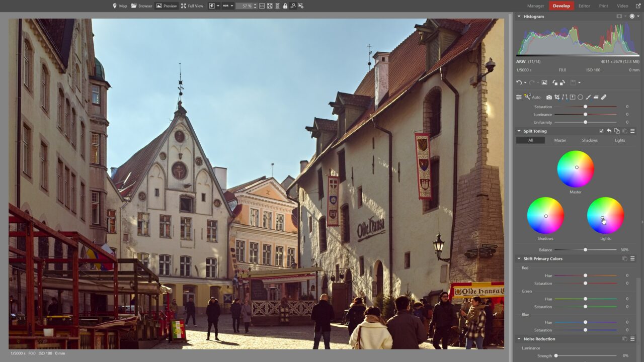Click the histogram circle display icon
The height and width of the screenshot is (362, 644).
632,17
